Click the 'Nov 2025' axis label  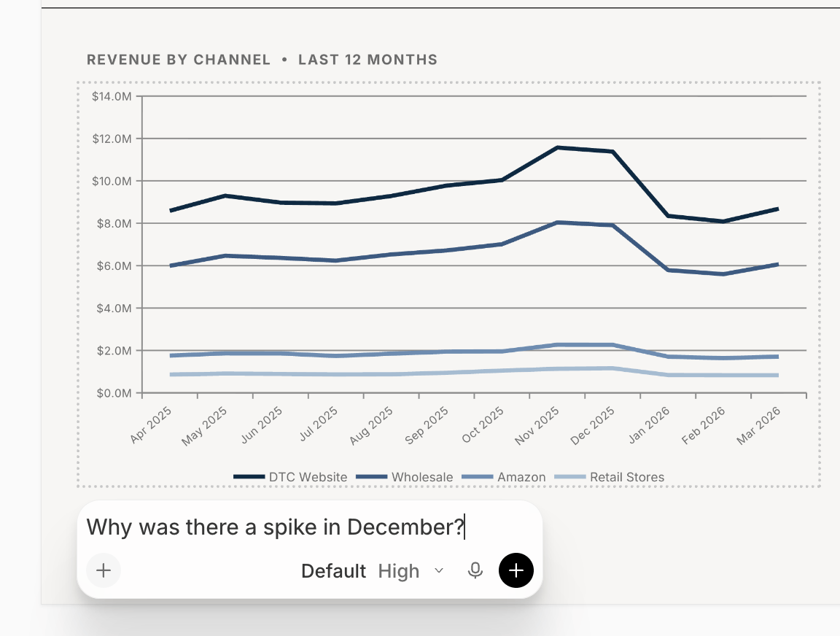[537, 426]
